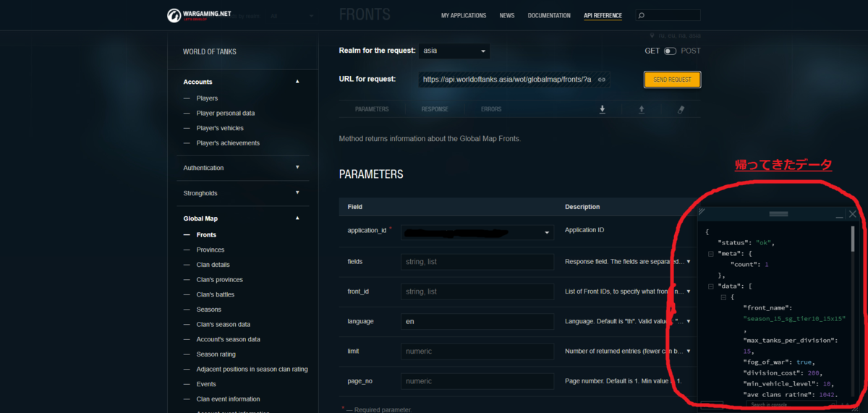This screenshot has width=868, height=413.
Task: Switch to the PARAMETERS tab
Action: [x=372, y=109]
